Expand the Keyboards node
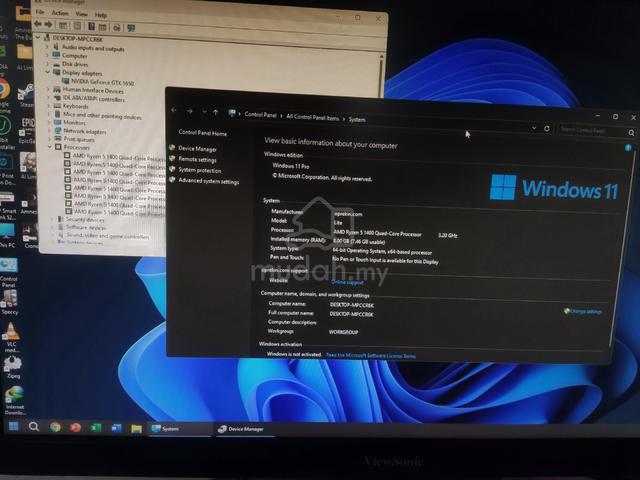 click(x=49, y=106)
